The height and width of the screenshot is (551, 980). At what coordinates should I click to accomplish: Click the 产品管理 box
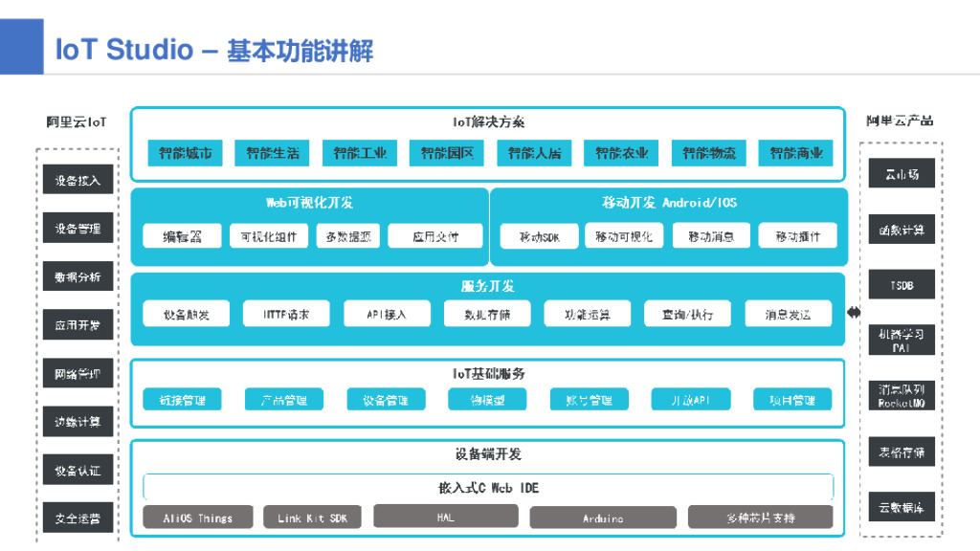pyautogui.click(x=283, y=399)
